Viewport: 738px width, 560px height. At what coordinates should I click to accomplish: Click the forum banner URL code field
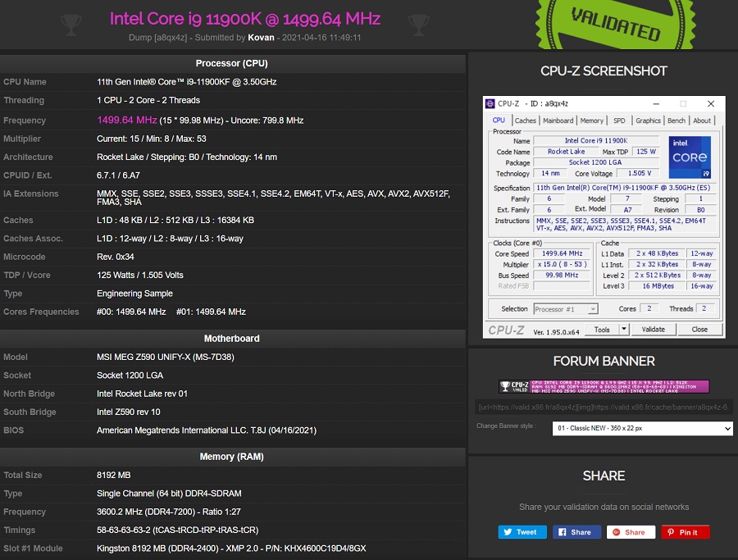pos(604,407)
